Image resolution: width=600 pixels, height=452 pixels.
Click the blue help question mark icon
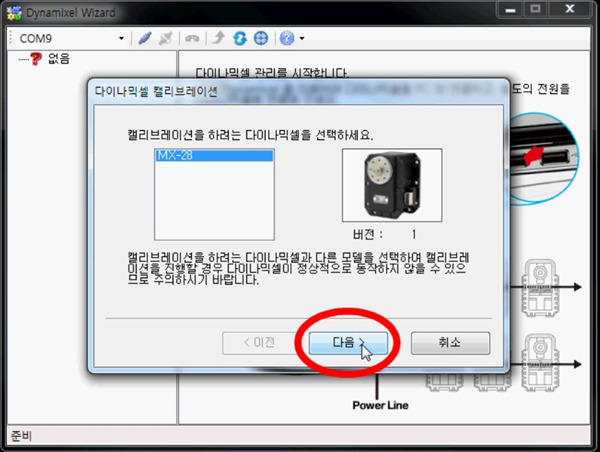[287, 38]
